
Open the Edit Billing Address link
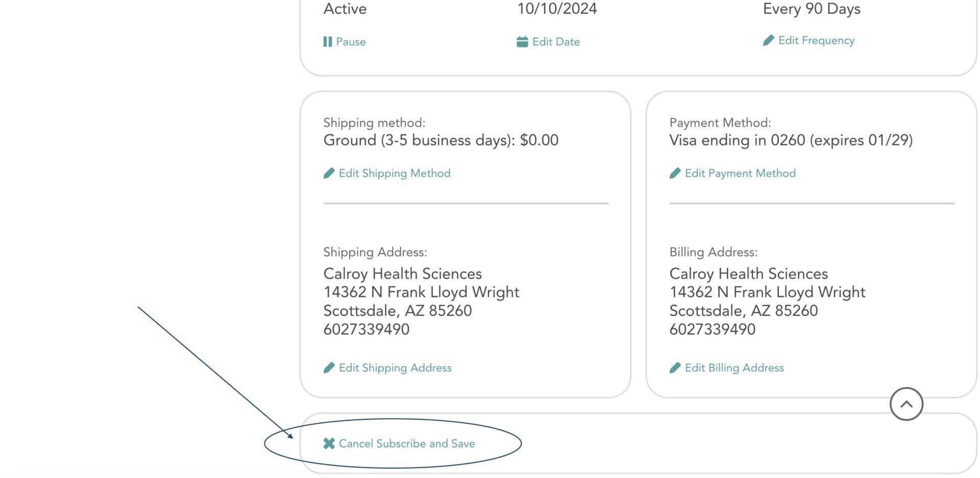pyautogui.click(x=734, y=368)
